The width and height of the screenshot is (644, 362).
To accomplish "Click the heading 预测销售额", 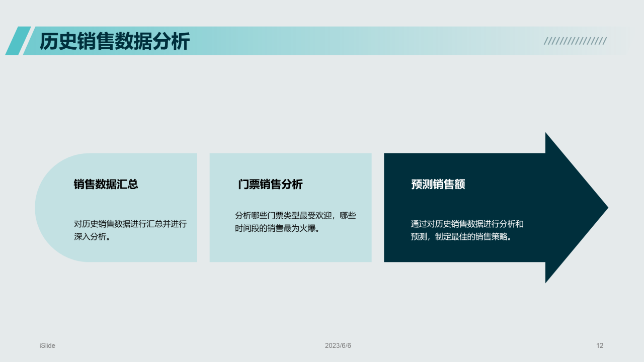I will 438,185.
